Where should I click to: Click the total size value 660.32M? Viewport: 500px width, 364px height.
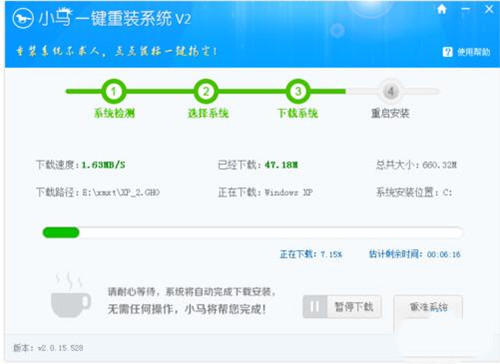(439, 165)
